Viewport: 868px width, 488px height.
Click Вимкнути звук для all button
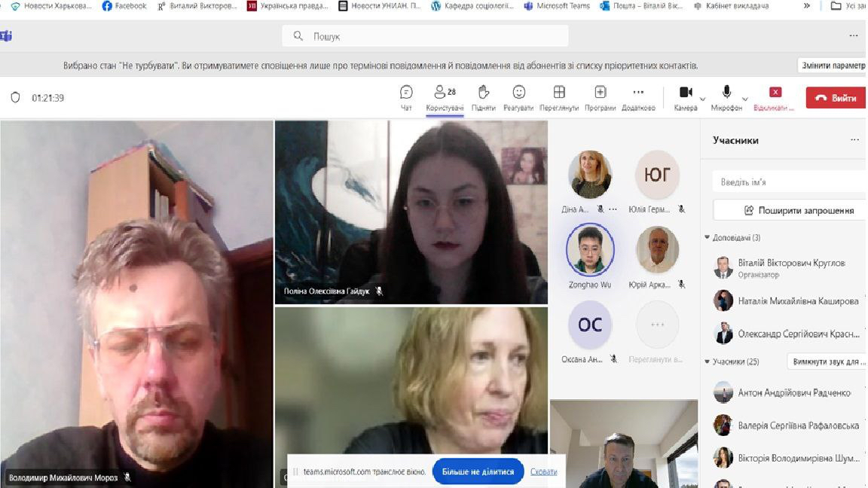tap(827, 361)
